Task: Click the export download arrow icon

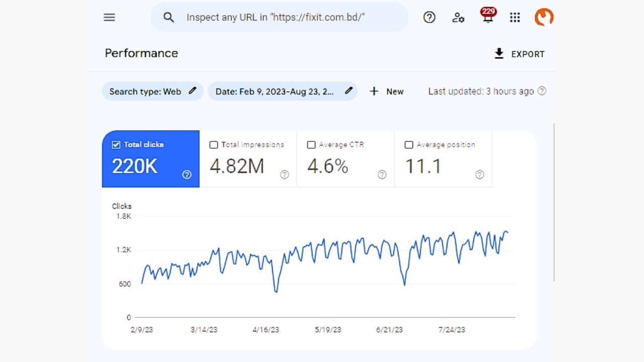Action: [x=499, y=54]
